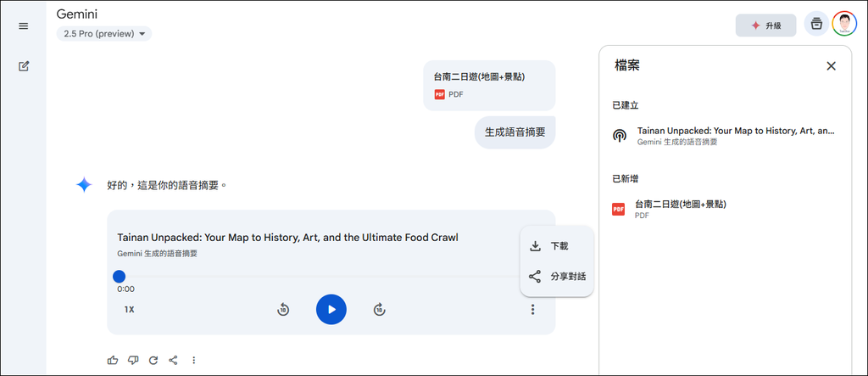
Task: Regenerate the response with redo icon
Action: tap(153, 360)
